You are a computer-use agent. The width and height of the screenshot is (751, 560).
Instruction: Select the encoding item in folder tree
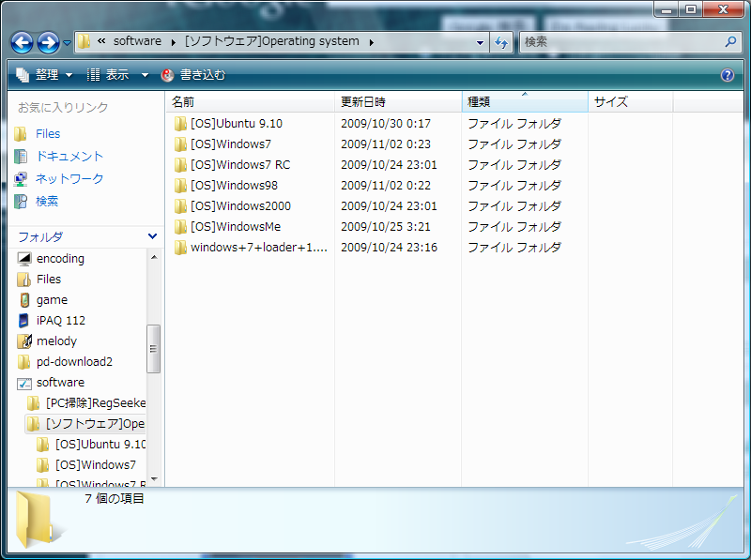click(x=60, y=259)
